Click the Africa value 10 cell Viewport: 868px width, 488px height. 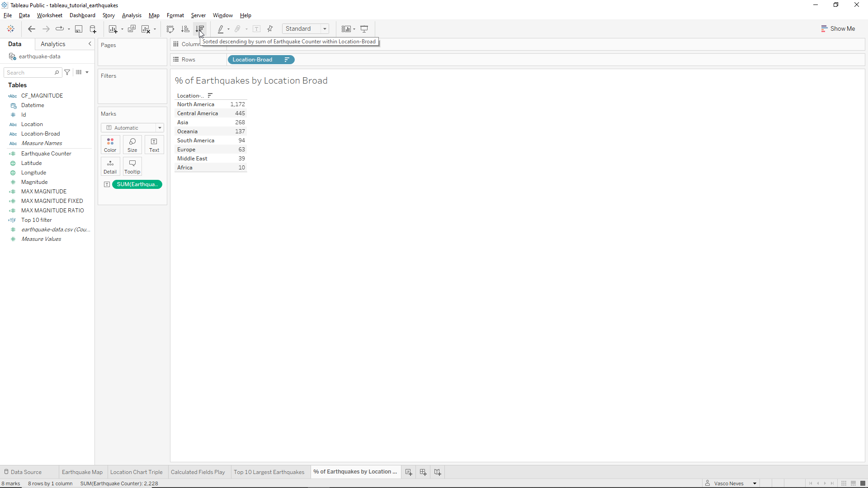tap(242, 168)
